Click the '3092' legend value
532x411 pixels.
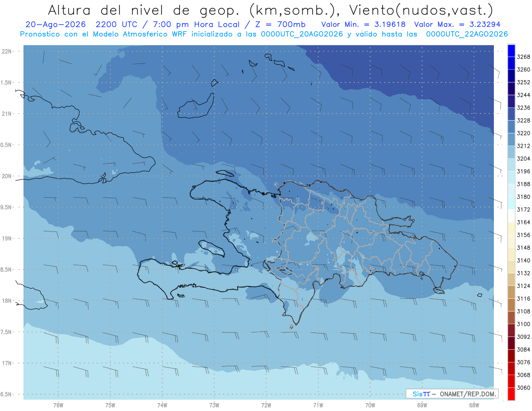point(523,337)
